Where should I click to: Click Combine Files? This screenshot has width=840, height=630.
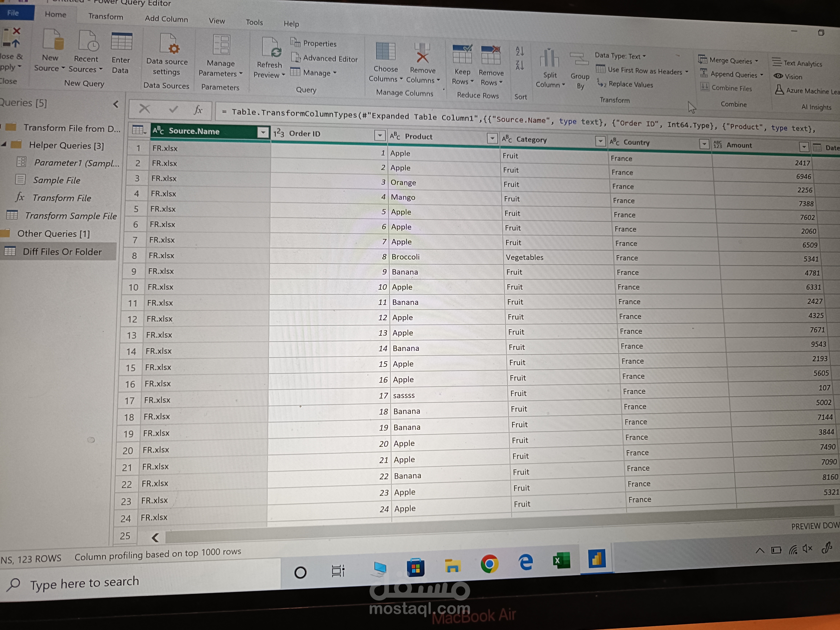(726, 88)
